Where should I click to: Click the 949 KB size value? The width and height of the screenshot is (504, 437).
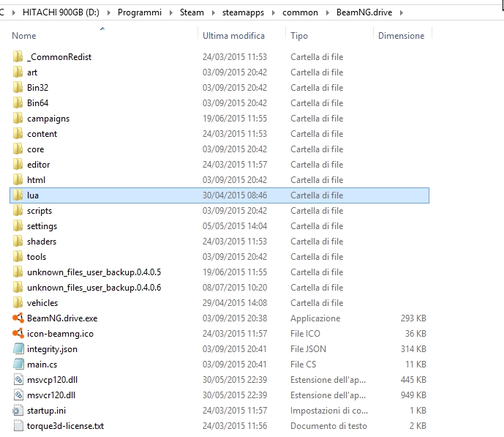point(413,395)
